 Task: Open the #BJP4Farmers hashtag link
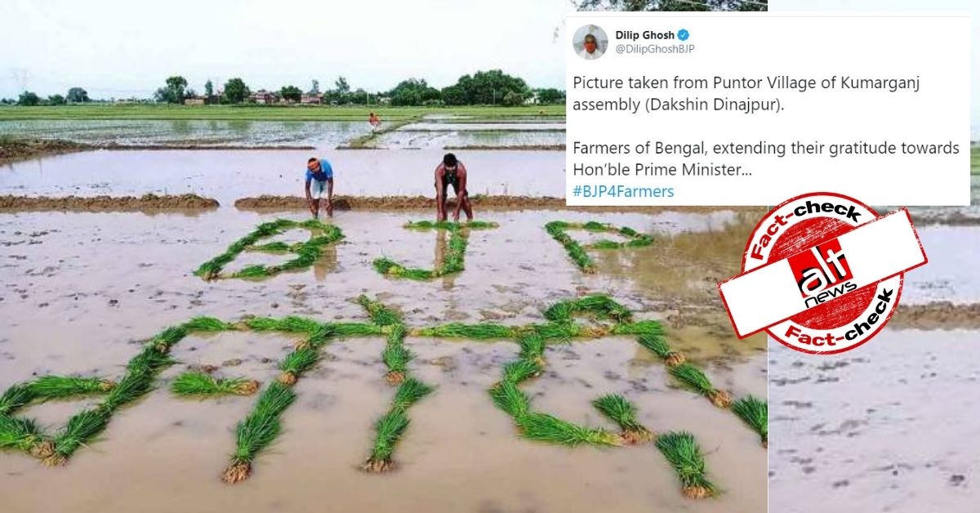623,191
